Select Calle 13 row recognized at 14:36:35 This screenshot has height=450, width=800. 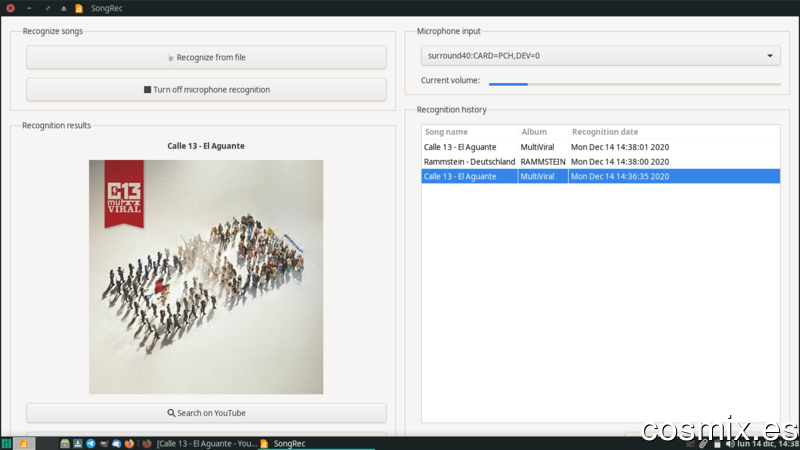601,177
